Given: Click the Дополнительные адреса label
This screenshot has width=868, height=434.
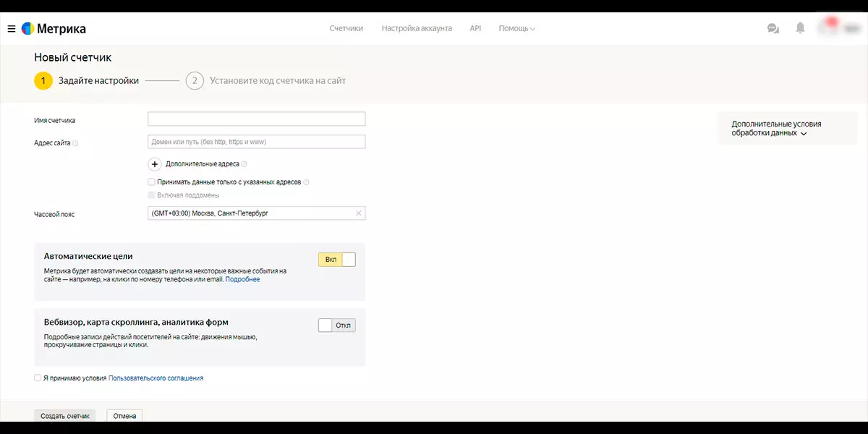Looking at the screenshot, I should coord(203,164).
